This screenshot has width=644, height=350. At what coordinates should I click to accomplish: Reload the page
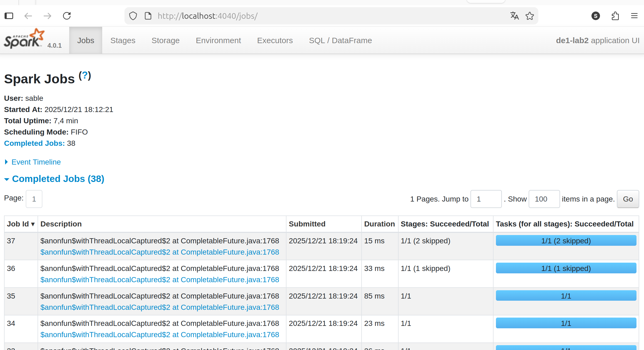[x=67, y=16]
